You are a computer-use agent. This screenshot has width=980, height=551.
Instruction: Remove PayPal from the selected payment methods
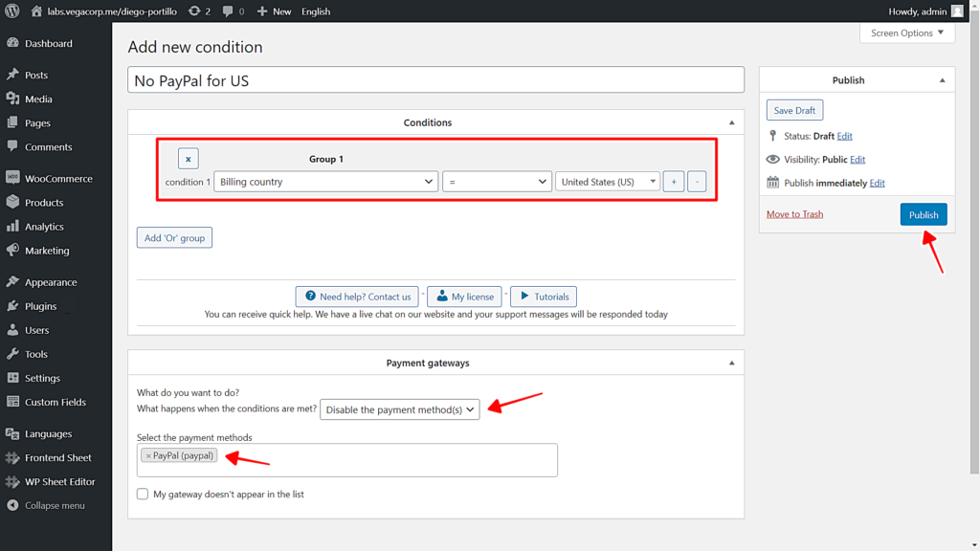tap(148, 455)
